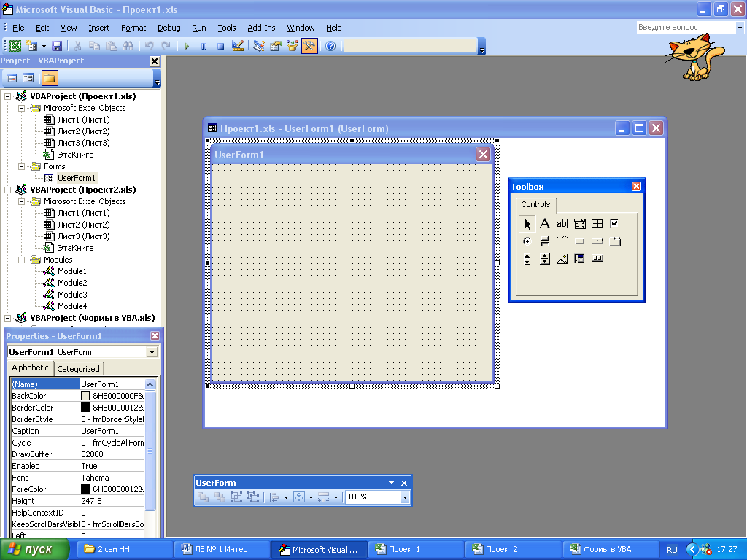Image resolution: width=747 pixels, height=560 pixels.
Task: Click the BorderColor color swatch
Action: click(x=85, y=408)
